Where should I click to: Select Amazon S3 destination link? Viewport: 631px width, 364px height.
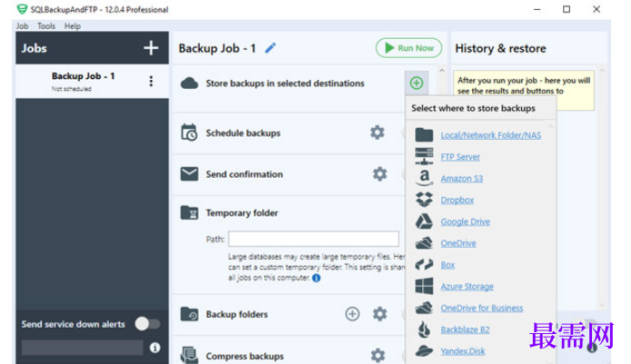coord(461,178)
